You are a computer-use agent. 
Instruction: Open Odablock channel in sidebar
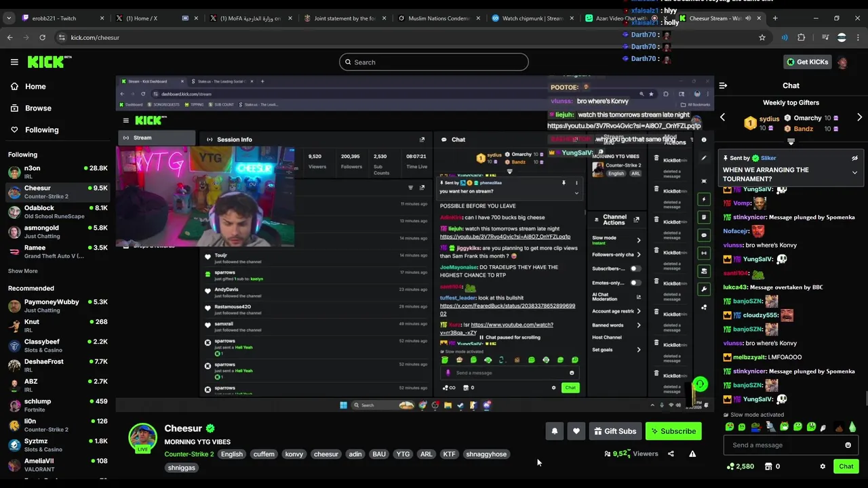[x=58, y=212]
